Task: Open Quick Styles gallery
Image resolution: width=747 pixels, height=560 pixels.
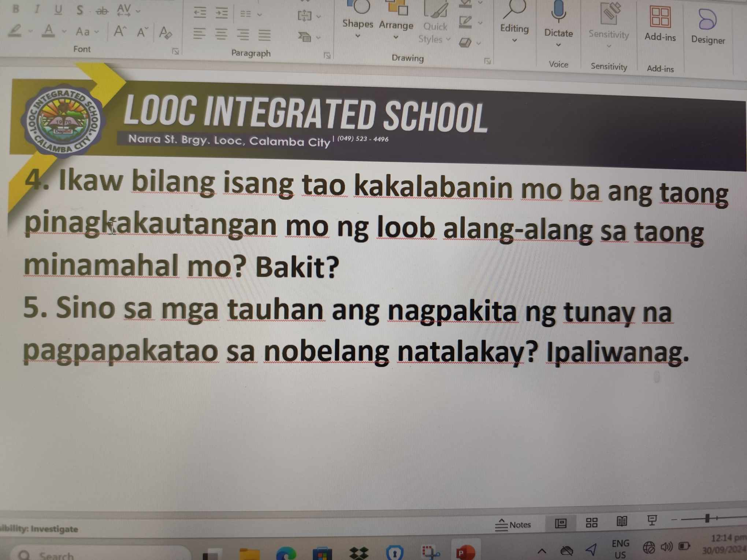Action: (x=435, y=21)
